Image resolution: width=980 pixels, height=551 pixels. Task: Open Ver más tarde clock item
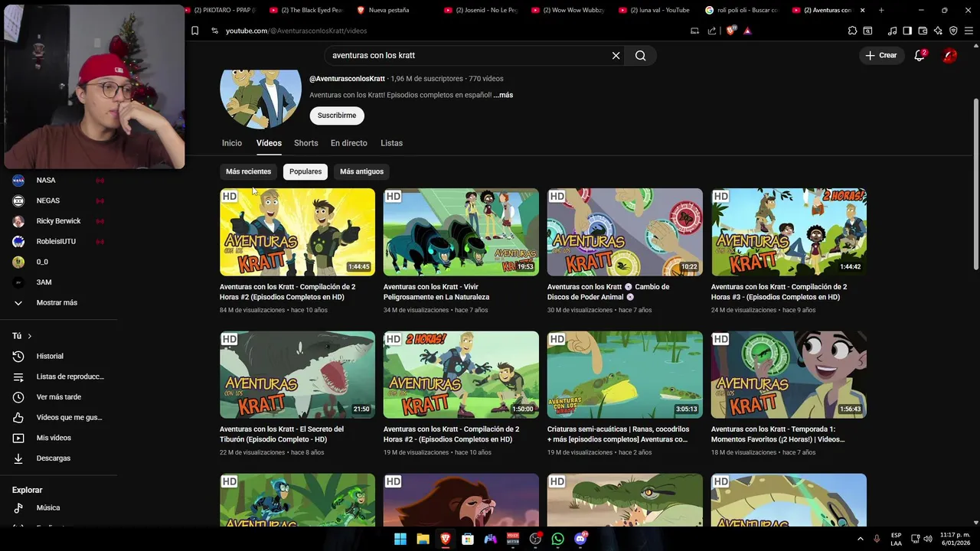point(60,396)
